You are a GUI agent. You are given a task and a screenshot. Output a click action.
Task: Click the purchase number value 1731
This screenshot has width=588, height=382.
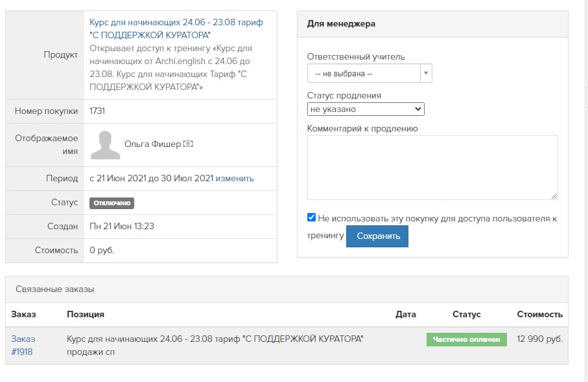point(97,111)
